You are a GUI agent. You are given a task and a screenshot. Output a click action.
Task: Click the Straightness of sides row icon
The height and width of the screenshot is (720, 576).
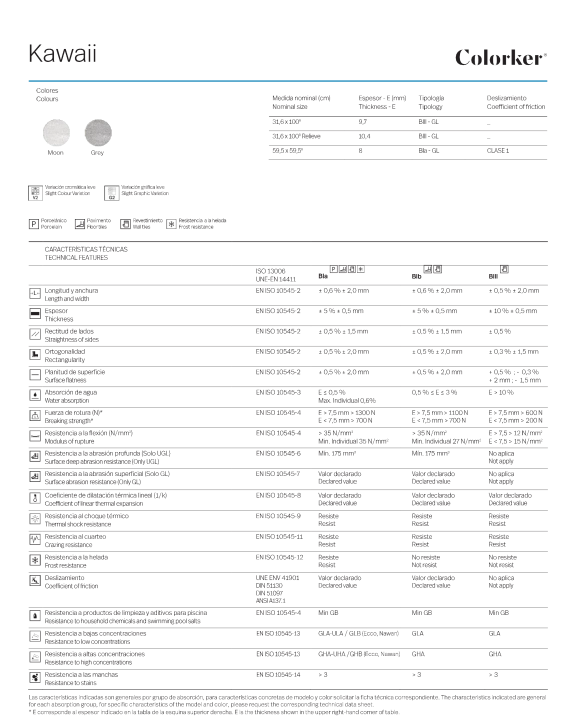pos(35,334)
